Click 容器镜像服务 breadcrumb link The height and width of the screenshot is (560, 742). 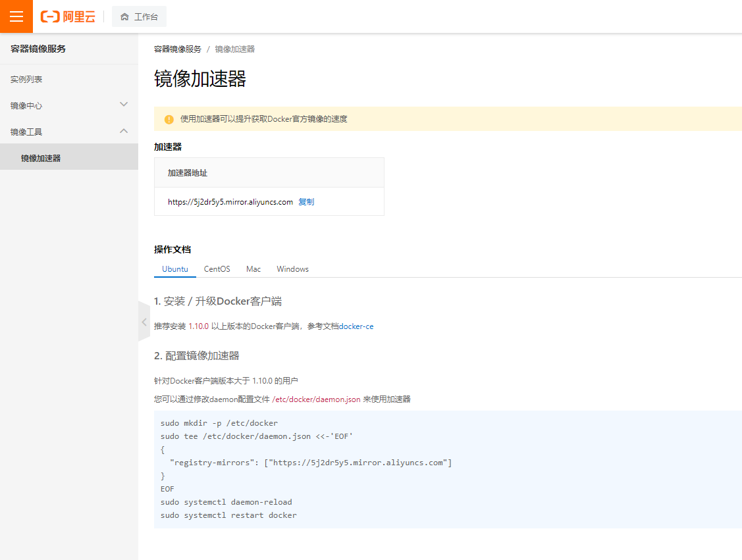coord(178,49)
